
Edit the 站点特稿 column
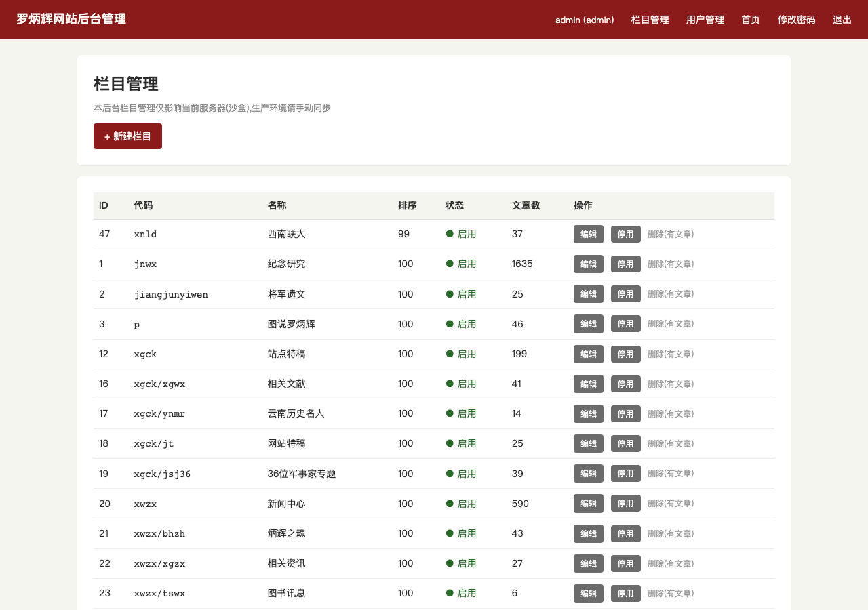(x=589, y=354)
